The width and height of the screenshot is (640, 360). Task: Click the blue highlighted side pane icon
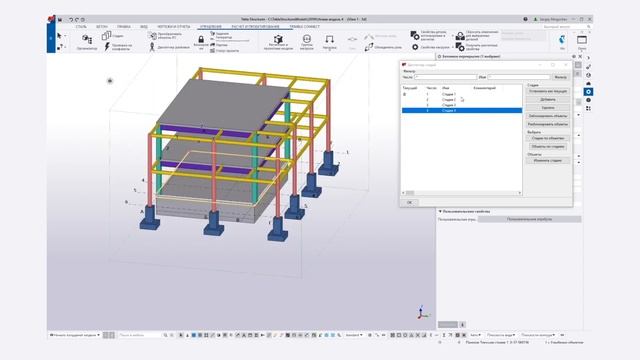click(588, 92)
